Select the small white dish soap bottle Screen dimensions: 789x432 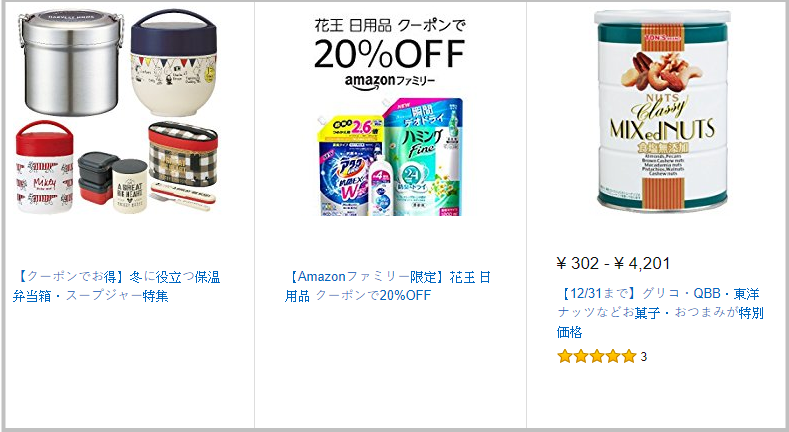point(381,186)
